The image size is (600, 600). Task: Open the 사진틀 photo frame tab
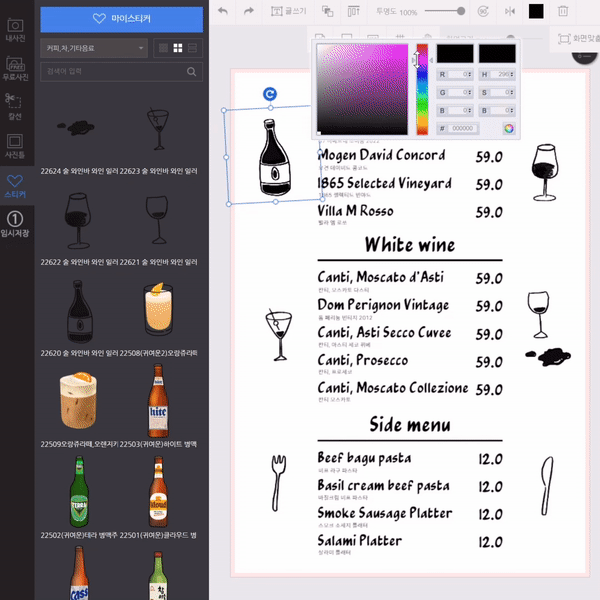(x=15, y=146)
